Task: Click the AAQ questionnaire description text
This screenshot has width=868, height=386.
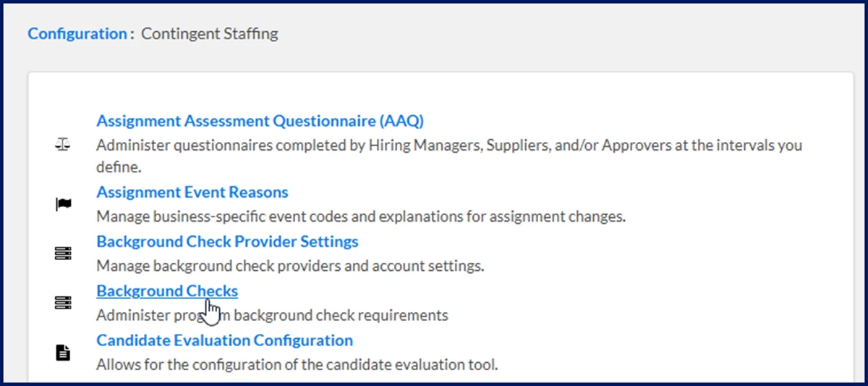Action: [448, 145]
